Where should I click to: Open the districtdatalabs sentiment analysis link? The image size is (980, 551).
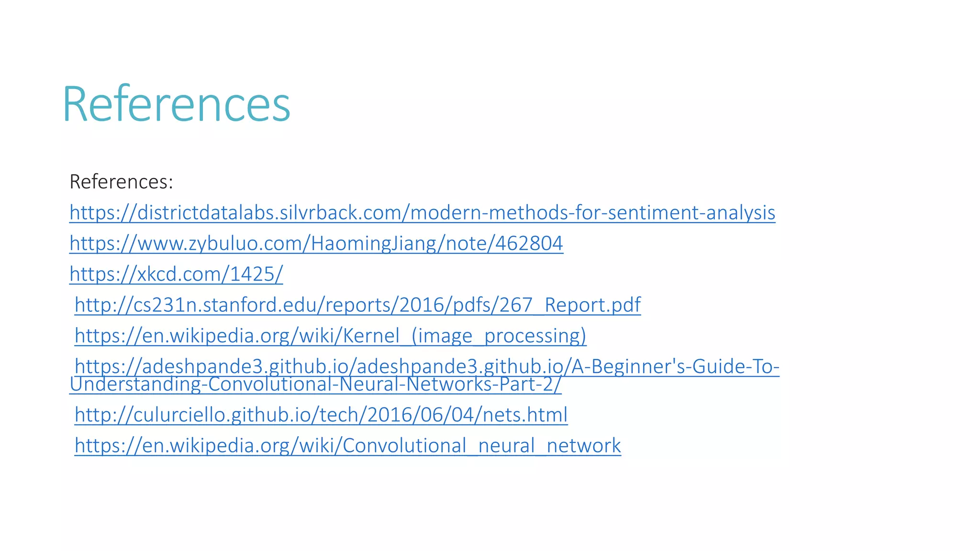[423, 213]
